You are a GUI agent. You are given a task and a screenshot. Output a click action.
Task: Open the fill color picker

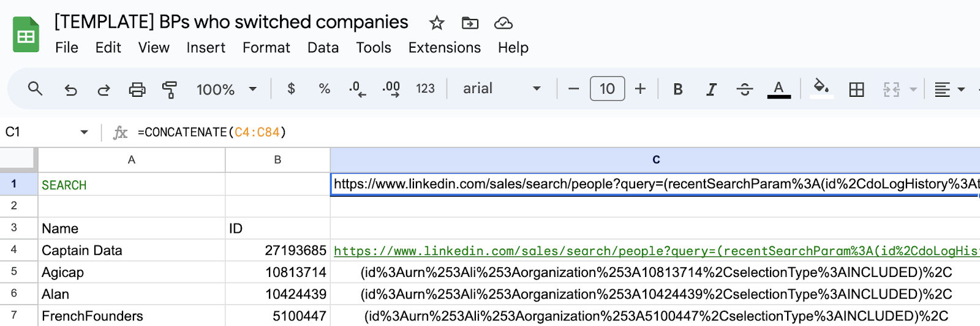821,89
